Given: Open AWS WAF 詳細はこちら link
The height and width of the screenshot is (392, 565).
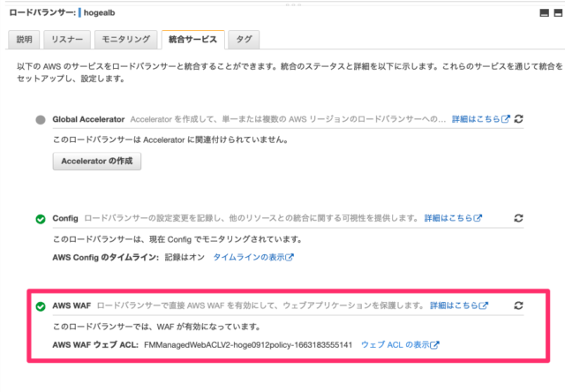Looking at the screenshot, I should point(459,305).
